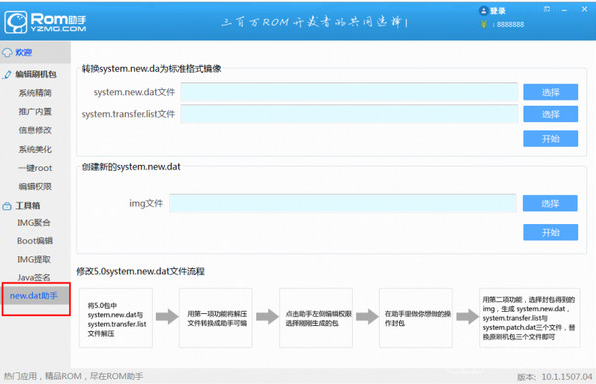
Task: Select the new.dat助手 sidebar item
Action: [35, 295]
